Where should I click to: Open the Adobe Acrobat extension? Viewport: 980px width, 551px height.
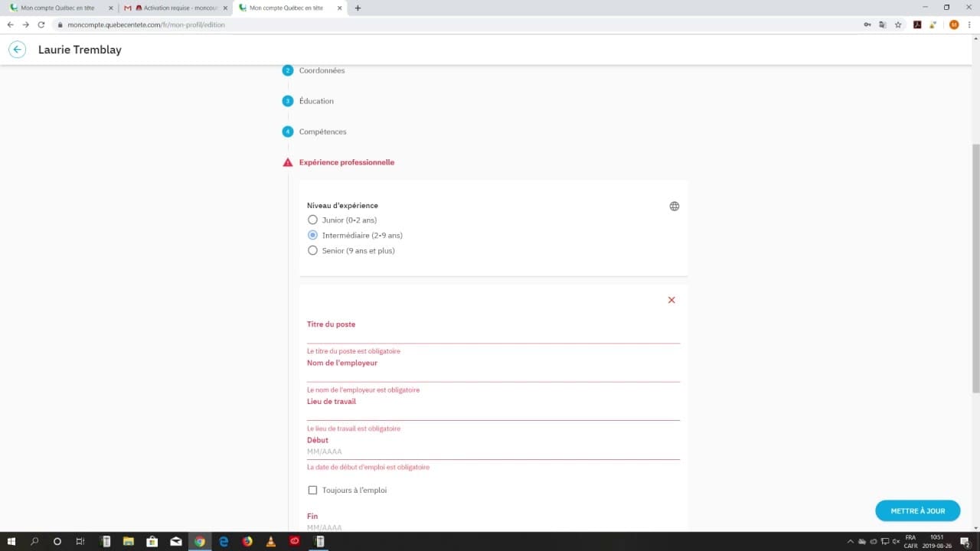click(917, 24)
